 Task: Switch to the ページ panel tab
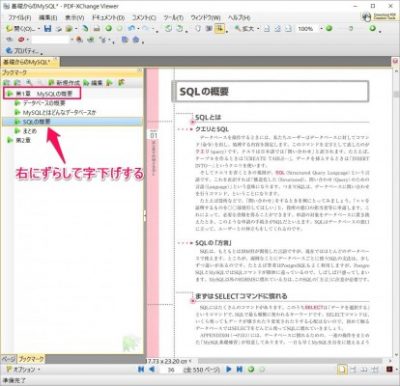[8, 359]
